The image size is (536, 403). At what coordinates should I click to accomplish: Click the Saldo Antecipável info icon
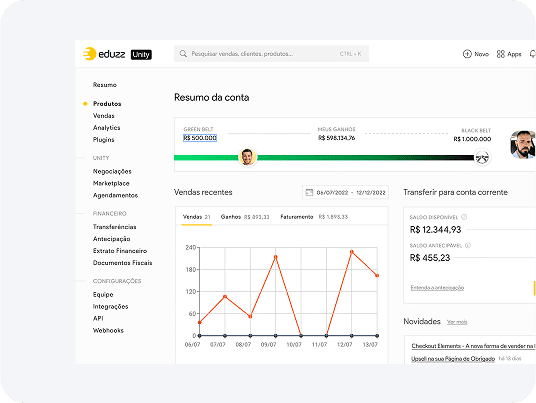[468, 245]
